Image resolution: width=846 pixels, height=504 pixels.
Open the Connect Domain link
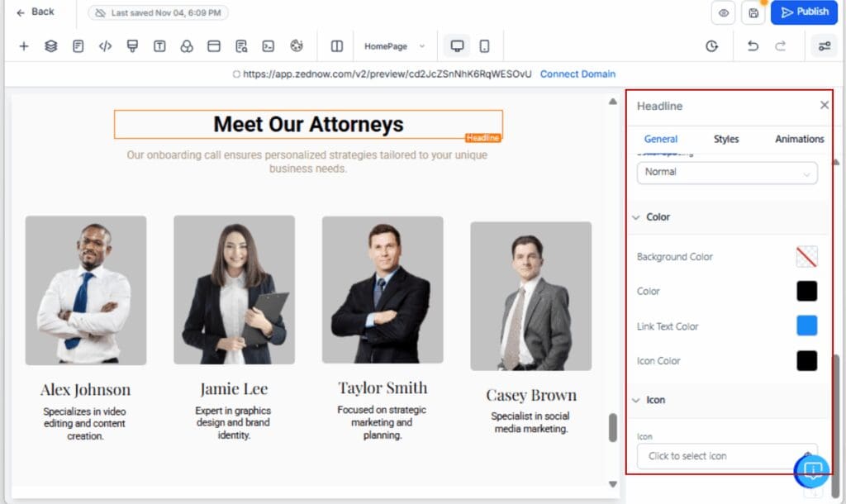point(577,74)
